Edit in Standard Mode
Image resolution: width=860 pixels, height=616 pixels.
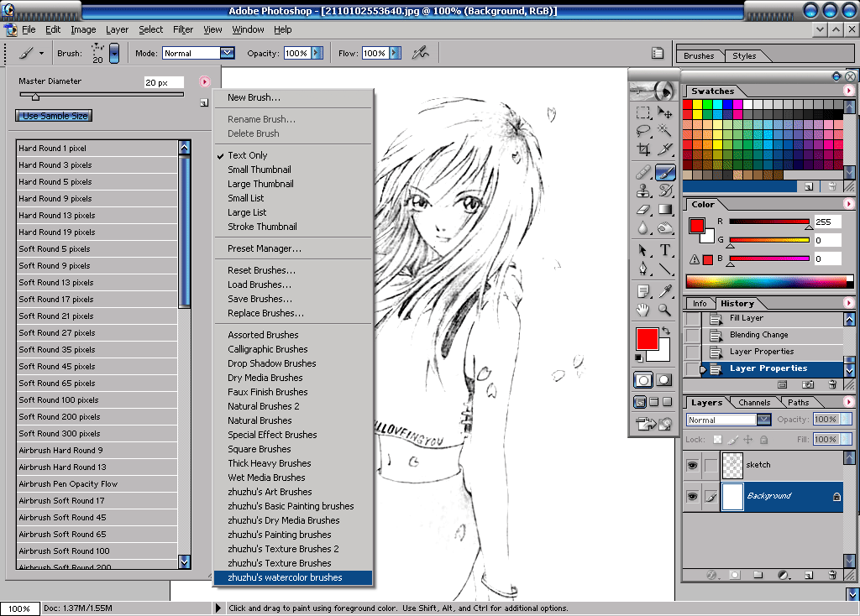pyautogui.click(x=643, y=380)
